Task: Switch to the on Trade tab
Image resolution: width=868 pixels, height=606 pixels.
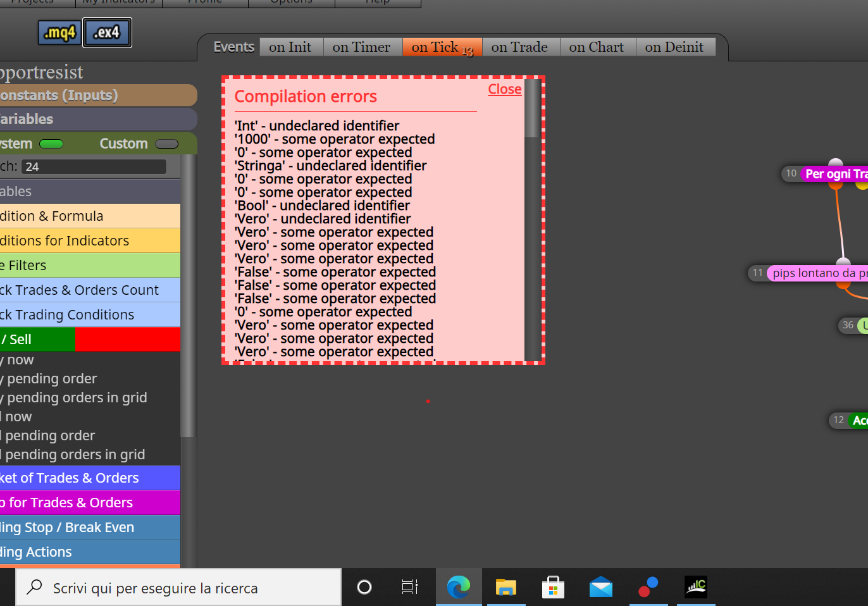Action: 519,47
